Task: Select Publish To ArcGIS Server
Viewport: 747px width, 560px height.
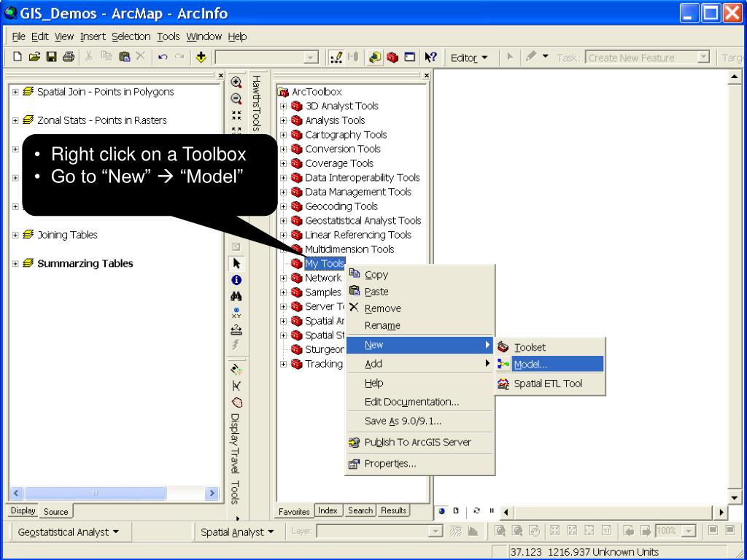Action: pos(419,442)
